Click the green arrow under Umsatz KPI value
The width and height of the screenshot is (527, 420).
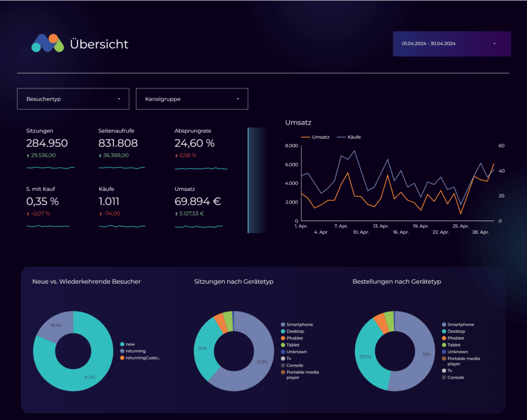pos(176,213)
